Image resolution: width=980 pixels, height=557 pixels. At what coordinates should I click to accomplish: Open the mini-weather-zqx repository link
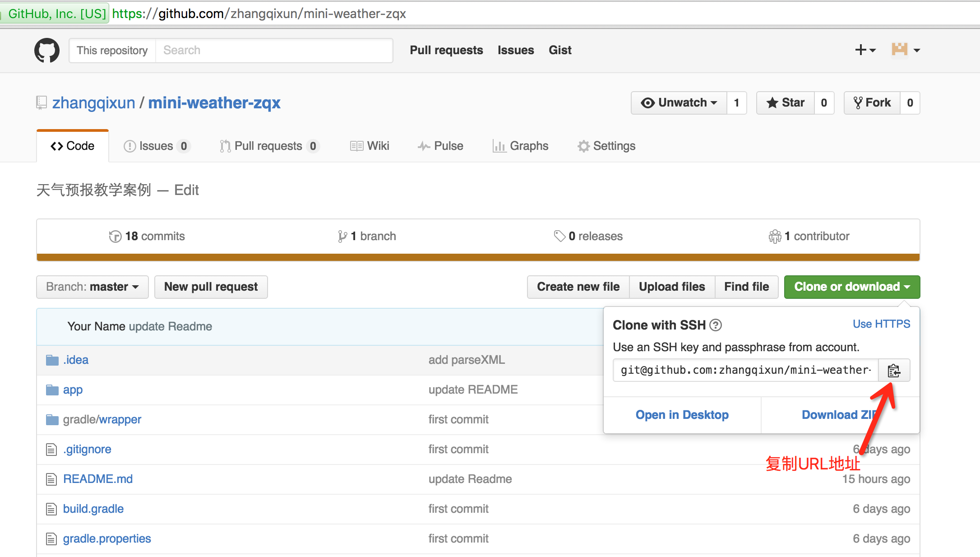(214, 103)
